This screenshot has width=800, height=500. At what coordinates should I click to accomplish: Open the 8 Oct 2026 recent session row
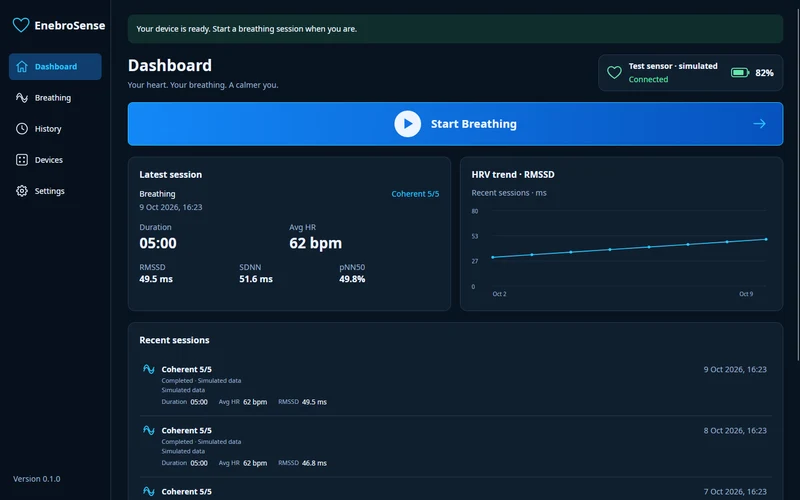tap(455, 446)
